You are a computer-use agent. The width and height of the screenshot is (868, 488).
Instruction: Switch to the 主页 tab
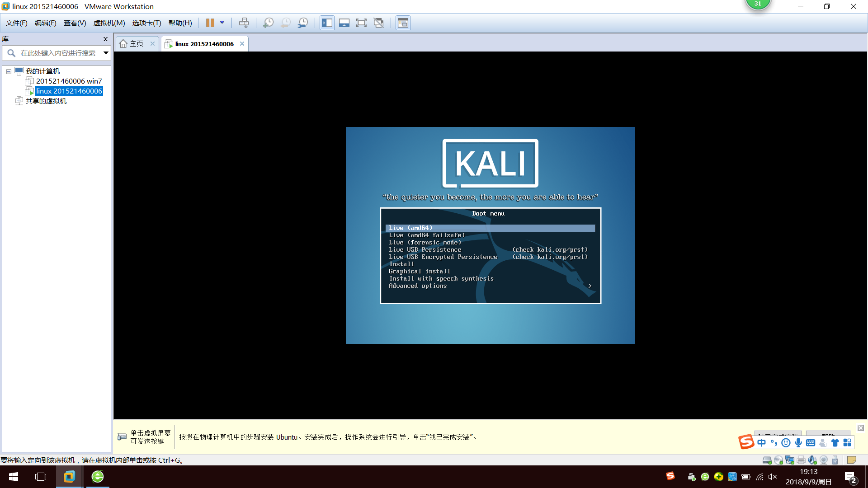136,44
